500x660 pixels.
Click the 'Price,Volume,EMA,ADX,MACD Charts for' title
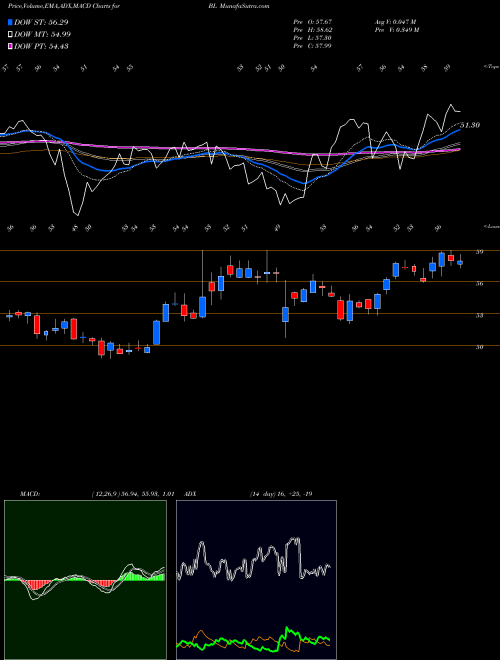64,6
